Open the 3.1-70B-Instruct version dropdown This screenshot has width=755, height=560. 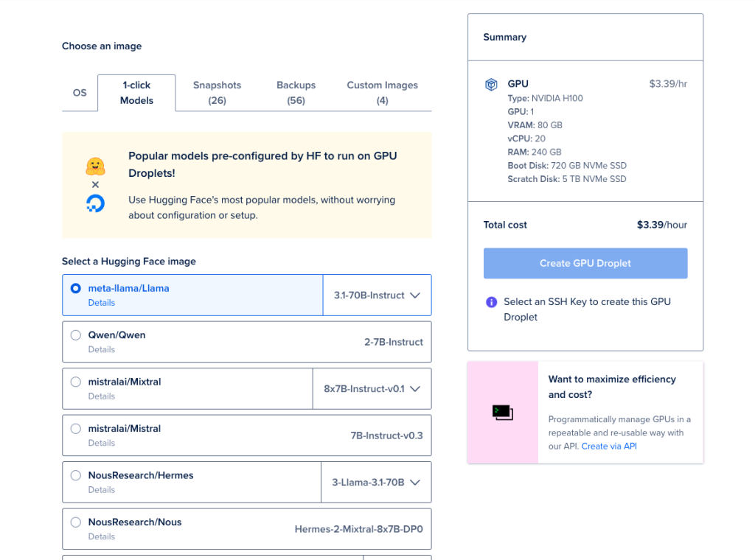tap(377, 295)
